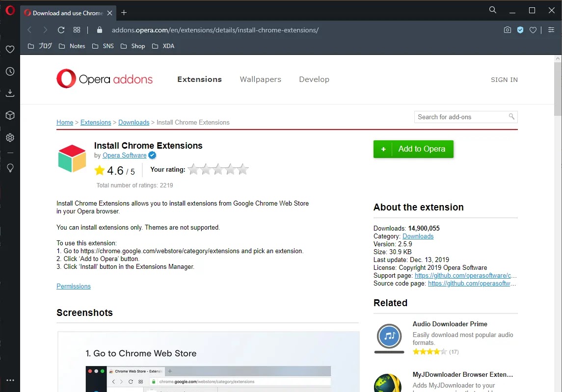
Task: Take a snapshot with camera icon
Action: 507,30
